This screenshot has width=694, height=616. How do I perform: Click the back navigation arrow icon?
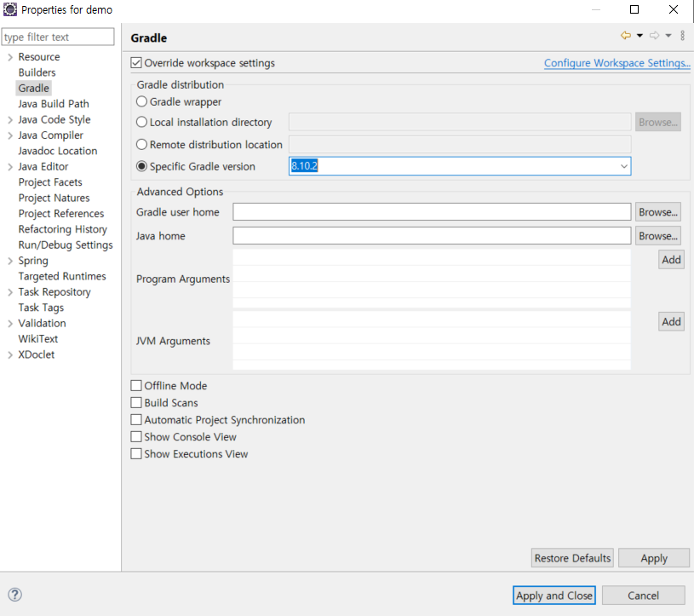click(x=625, y=36)
